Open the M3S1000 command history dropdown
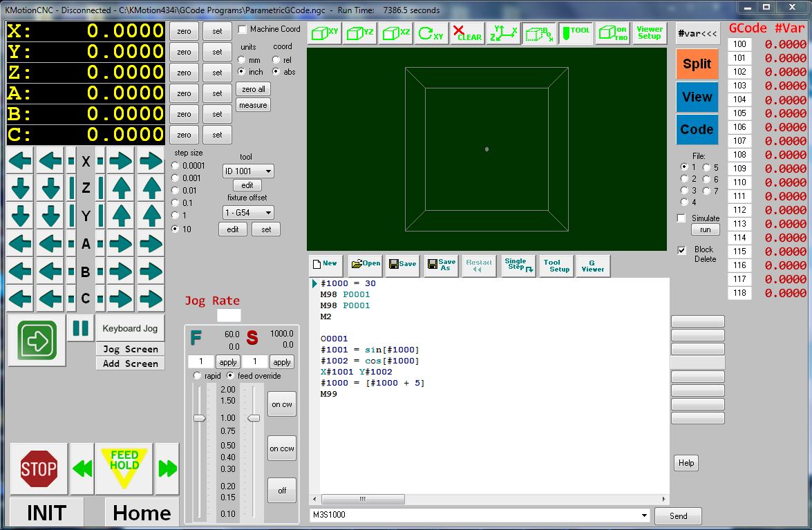This screenshot has height=530, width=812. [645, 515]
